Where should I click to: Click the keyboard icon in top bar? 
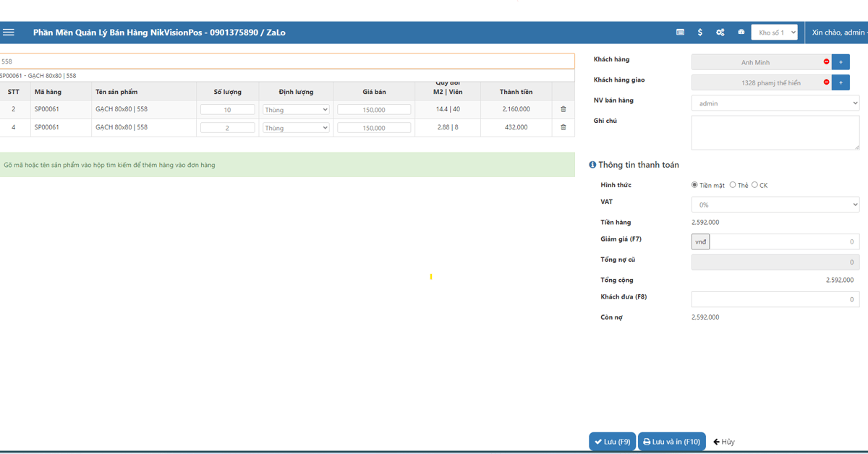tap(680, 33)
